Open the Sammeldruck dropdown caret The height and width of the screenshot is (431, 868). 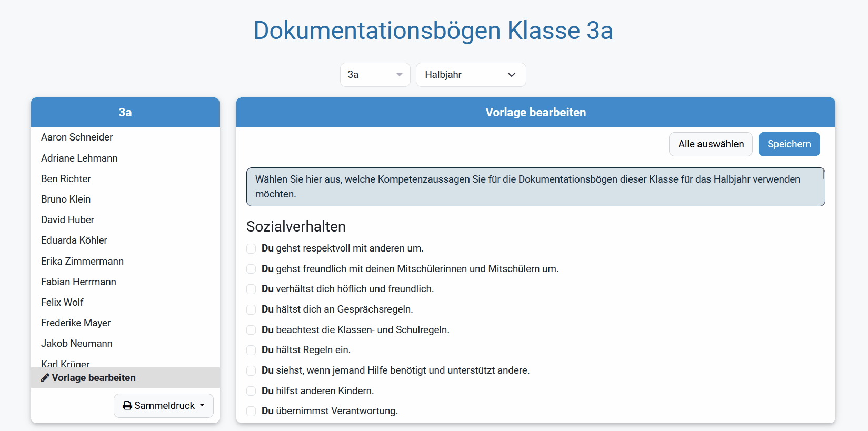pos(202,406)
